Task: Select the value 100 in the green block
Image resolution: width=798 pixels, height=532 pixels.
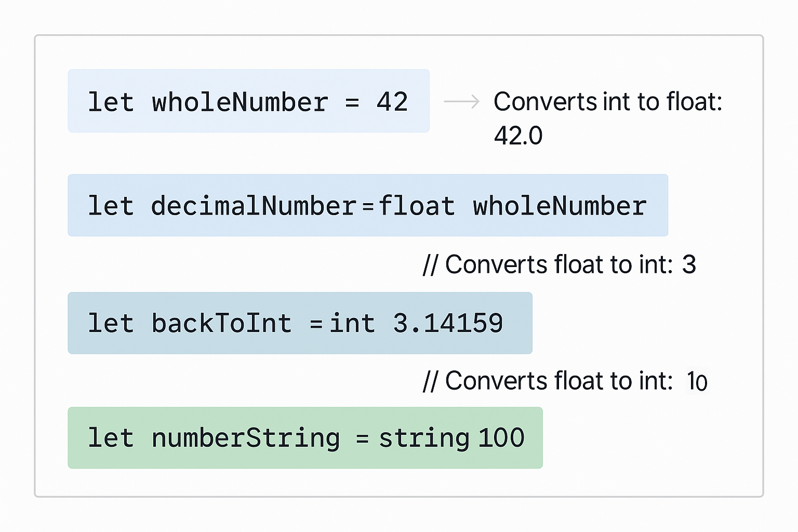Action: [501, 437]
